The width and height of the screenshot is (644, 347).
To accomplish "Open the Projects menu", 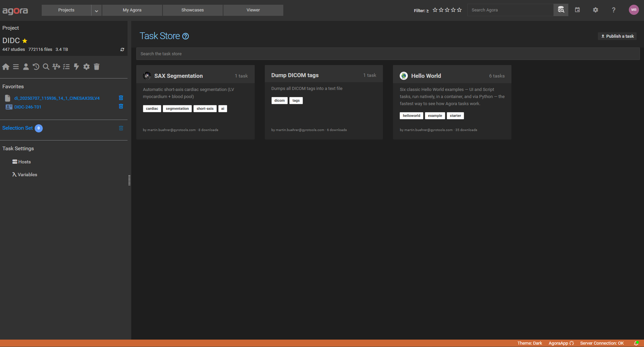I will tap(66, 10).
